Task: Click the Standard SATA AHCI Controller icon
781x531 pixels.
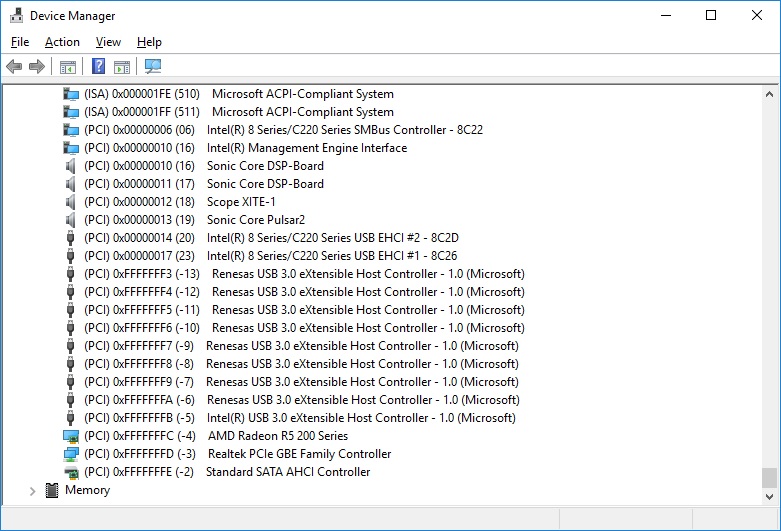Action: pos(71,472)
